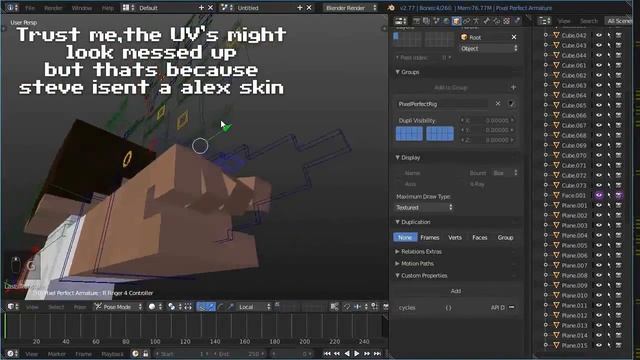Click the End frame field

point(241,354)
